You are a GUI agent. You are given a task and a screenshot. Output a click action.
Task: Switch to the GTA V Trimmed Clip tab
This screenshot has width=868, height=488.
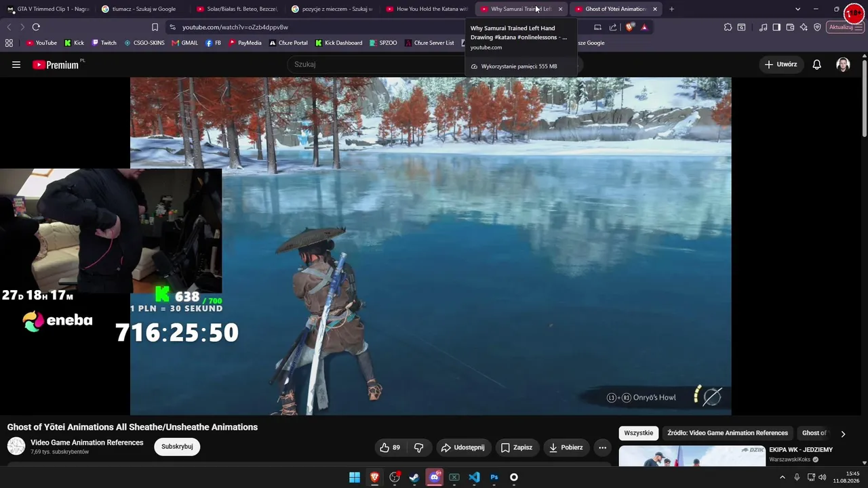tap(47, 9)
